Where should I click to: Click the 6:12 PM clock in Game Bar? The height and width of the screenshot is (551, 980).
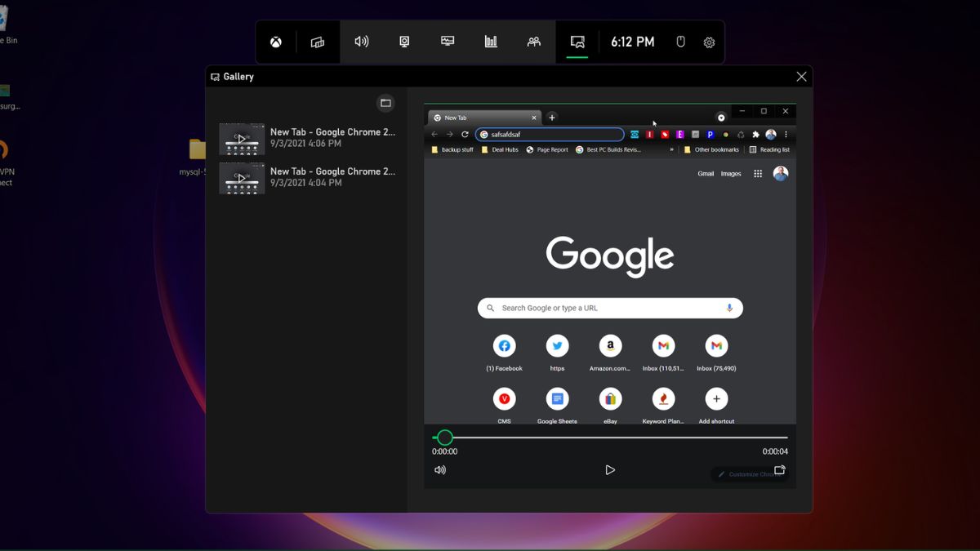click(633, 42)
